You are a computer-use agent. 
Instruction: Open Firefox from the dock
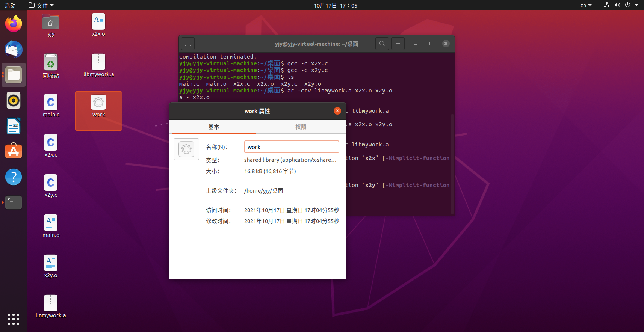14,24
